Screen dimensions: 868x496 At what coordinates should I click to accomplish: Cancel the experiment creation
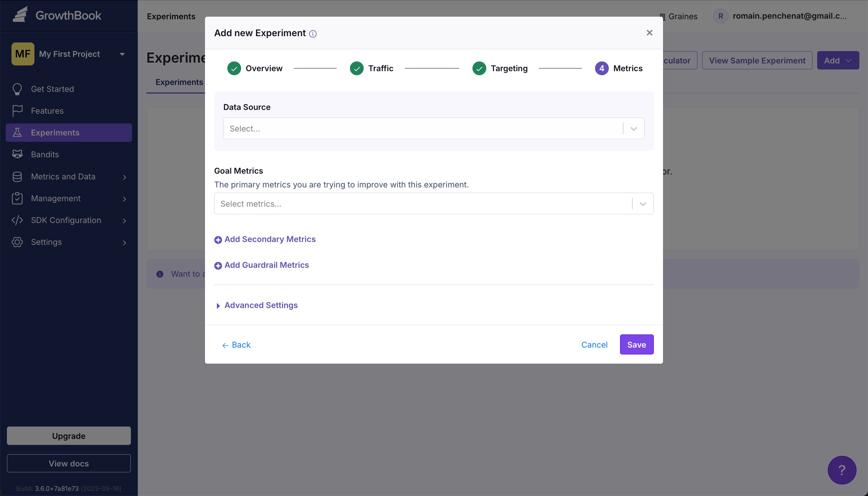pos(594,345)
